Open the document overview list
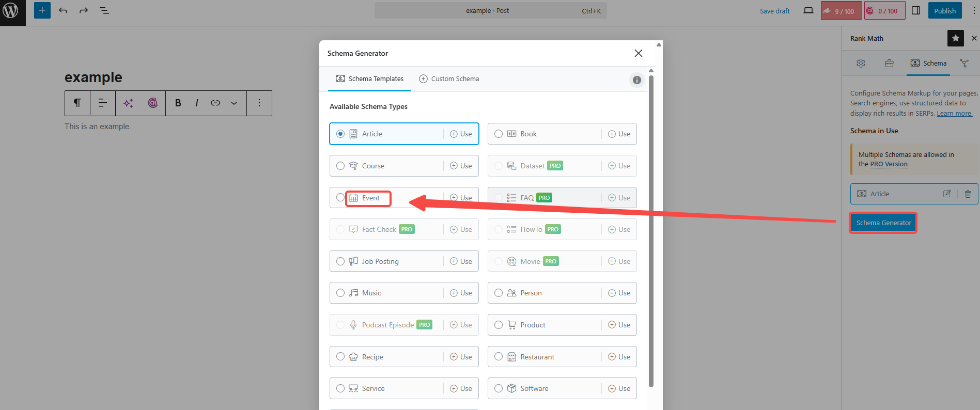This screenshot has width=980, height=410. point(104,10)
